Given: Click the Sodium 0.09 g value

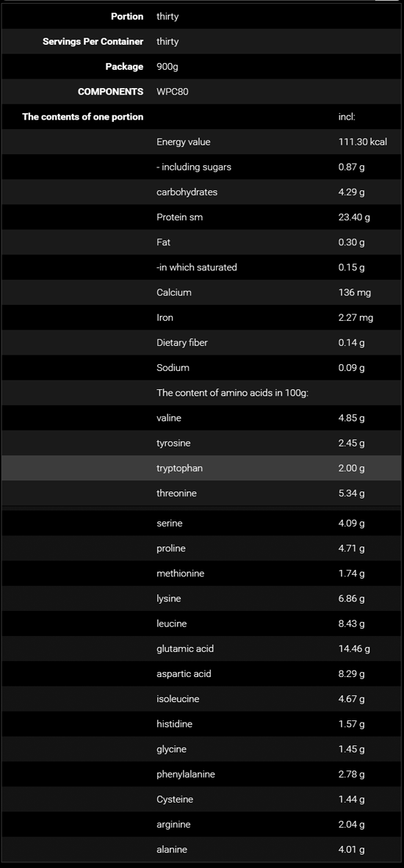Looking at the screenshot, I should pos(351,368).
